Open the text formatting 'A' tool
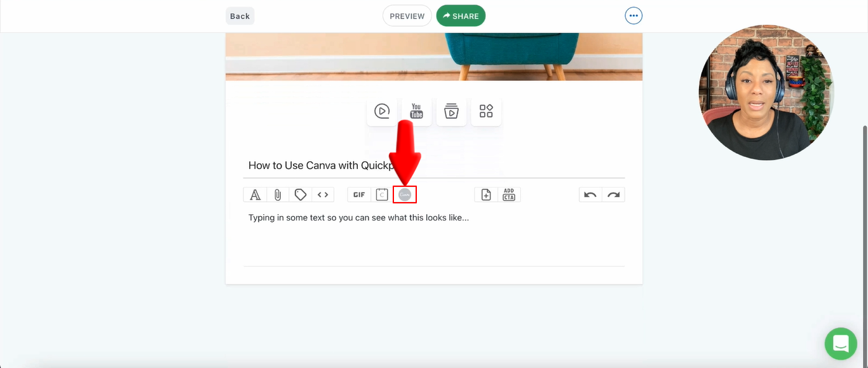 click(x=255, y=195)
